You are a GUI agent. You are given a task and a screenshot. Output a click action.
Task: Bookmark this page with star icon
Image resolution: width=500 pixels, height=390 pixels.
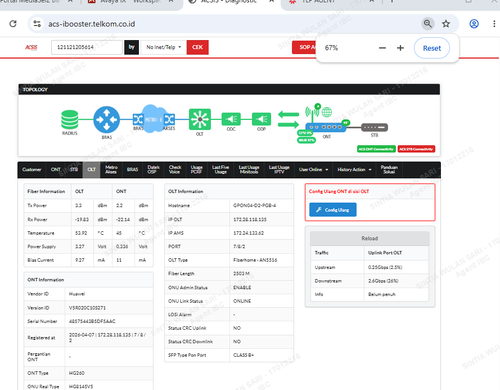pyautogui.click(x=446, y=24)
